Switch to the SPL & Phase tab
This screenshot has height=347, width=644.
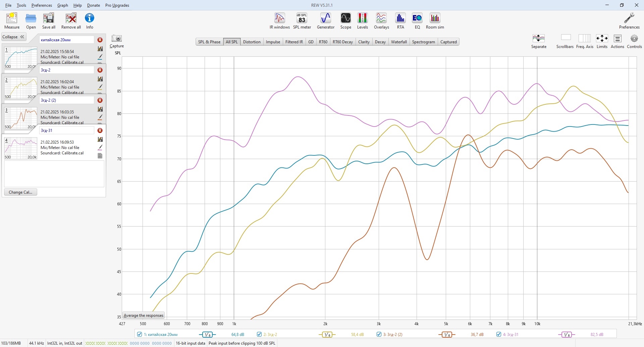209,42
